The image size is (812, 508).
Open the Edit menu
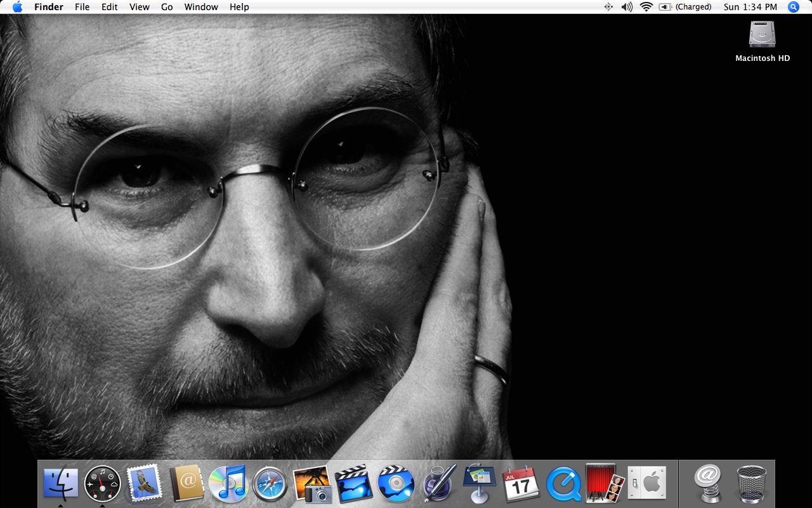[110, 7]
